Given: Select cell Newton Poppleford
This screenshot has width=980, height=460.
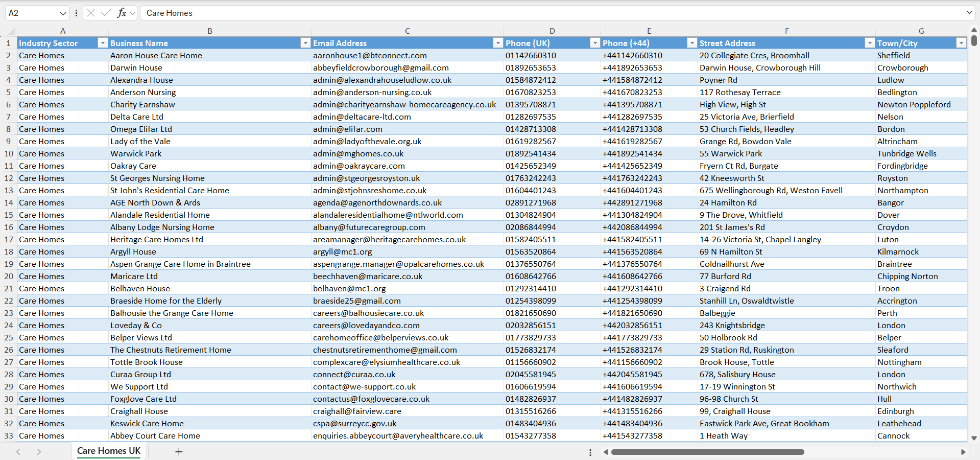Looking at the screenshot, I should pyautogui.click(x=921, y=105).
